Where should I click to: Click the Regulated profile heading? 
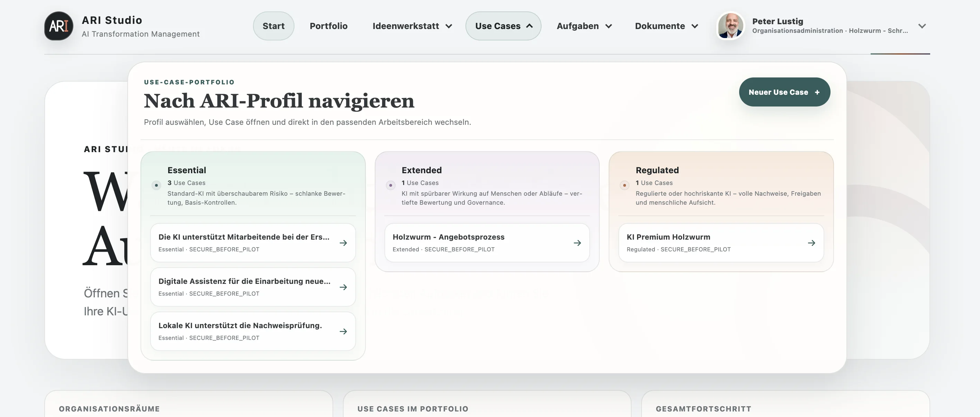pos(657,170)
